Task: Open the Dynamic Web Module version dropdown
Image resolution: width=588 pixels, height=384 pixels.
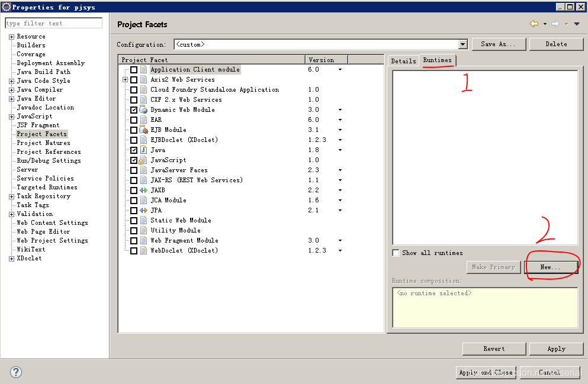Action: 340,110
